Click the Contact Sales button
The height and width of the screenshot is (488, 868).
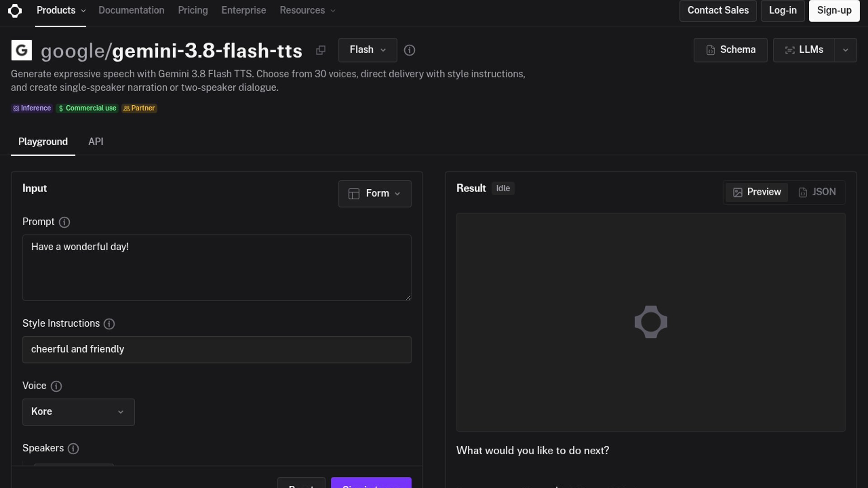click(x=718, y=10)
